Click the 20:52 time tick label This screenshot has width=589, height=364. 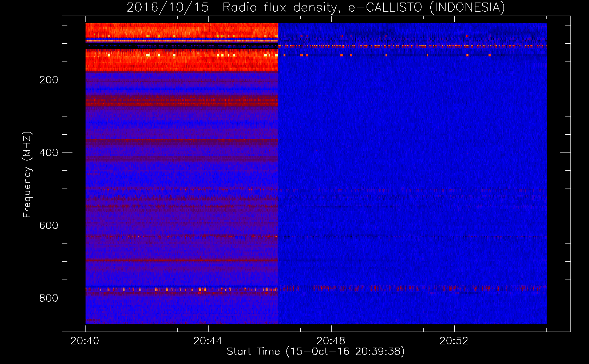tap(454, 341)
